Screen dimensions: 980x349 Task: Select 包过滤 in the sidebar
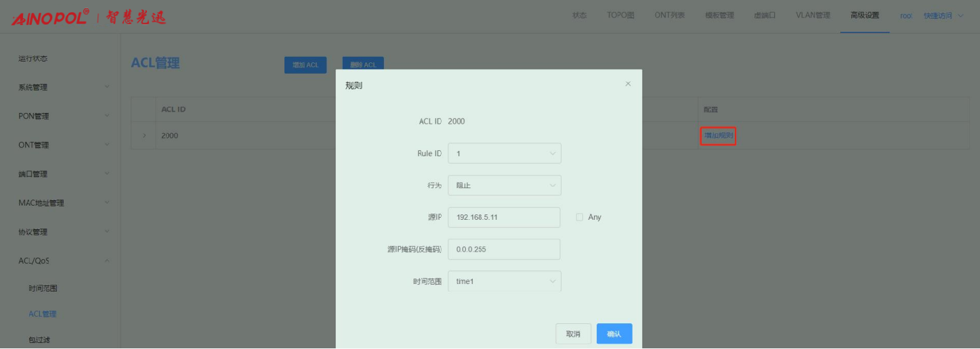[39, 340]
